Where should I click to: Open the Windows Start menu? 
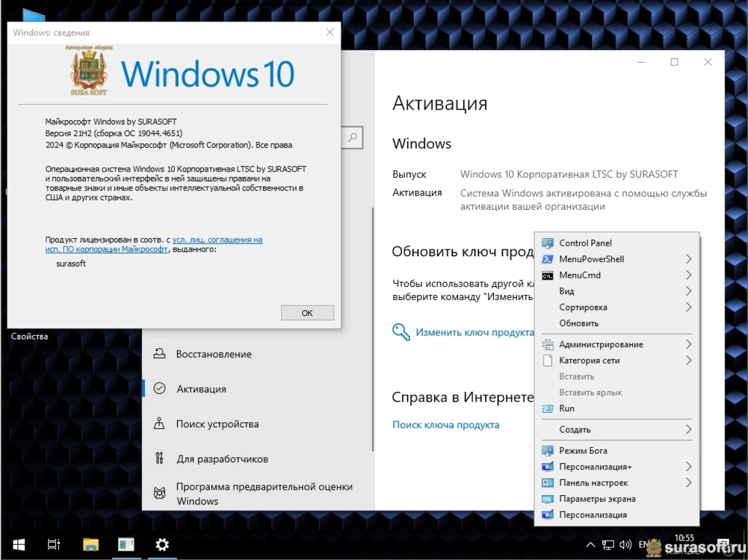point(19,545)
